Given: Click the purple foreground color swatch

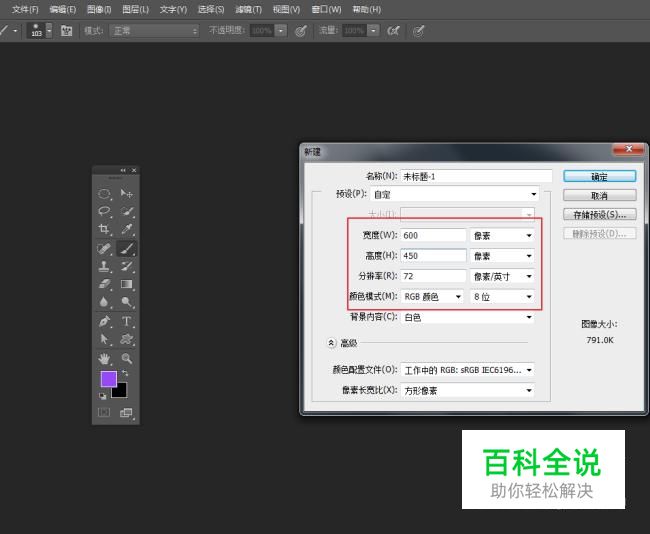Looking at the screenshot, I should (108, 379).
